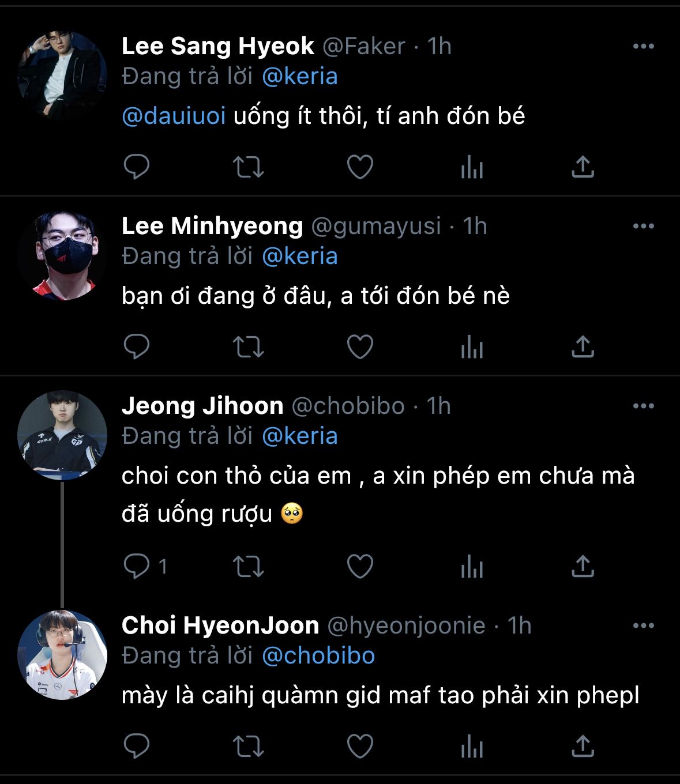This screenshot has width=680, height=784.
Task: Share Lee Minhyeong's tweet
Action: pos(583,347)
